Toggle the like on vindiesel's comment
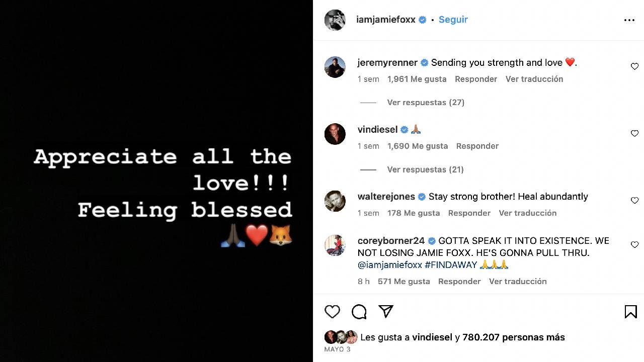This screenshot has height=362, width=644. (634, 133)
